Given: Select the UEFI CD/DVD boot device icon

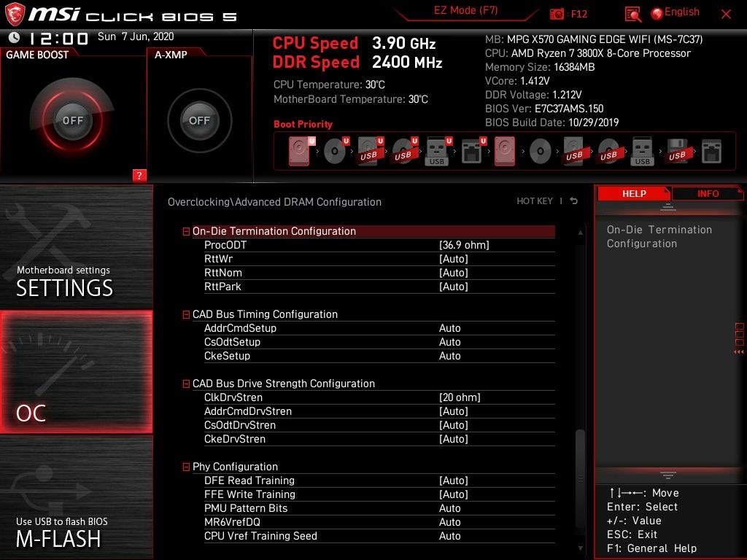Looking at the screenshot, I should [x=336, y=151].
